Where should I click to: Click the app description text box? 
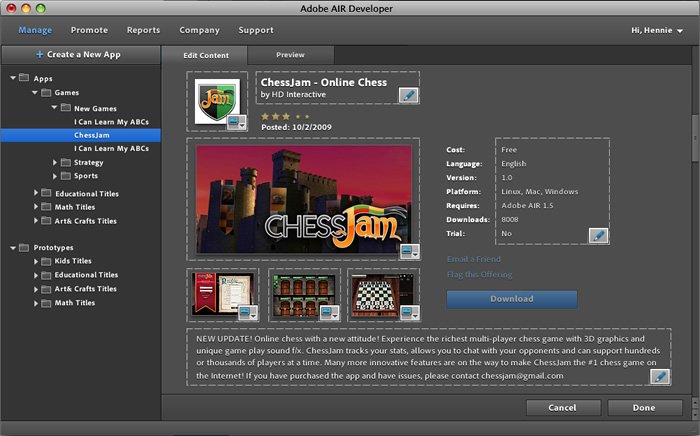tap(428, 357)
